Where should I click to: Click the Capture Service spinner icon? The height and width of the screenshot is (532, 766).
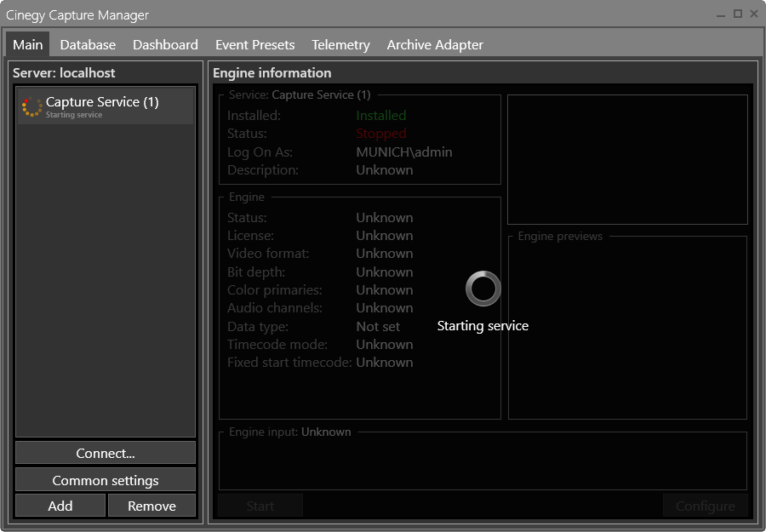pyautogui.click(x=31, y=106)
